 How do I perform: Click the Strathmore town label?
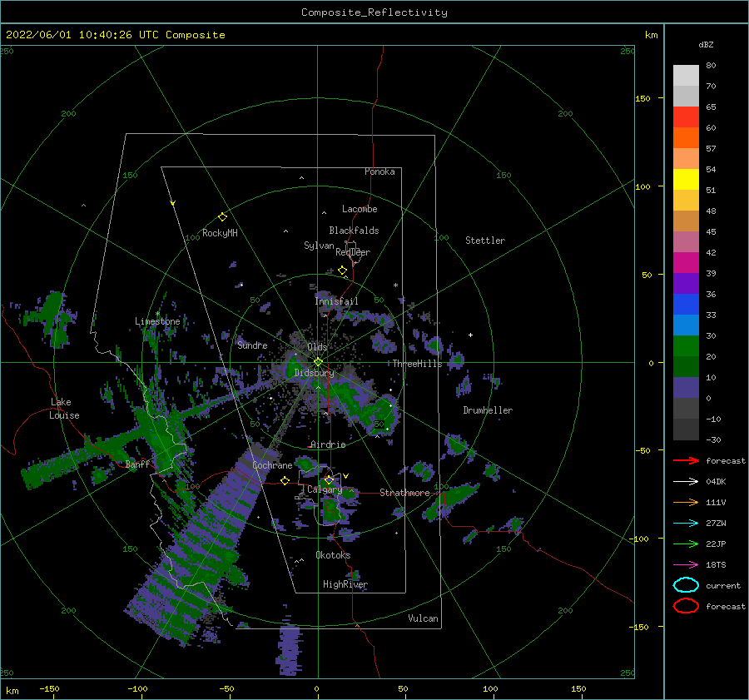[x=404, y=492]
